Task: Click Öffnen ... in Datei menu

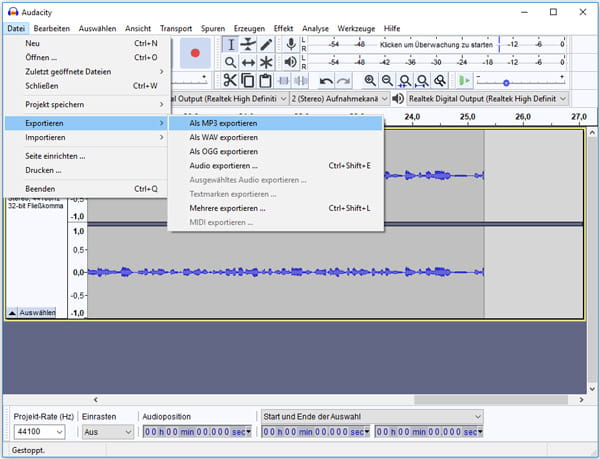Action: [87, 57]
